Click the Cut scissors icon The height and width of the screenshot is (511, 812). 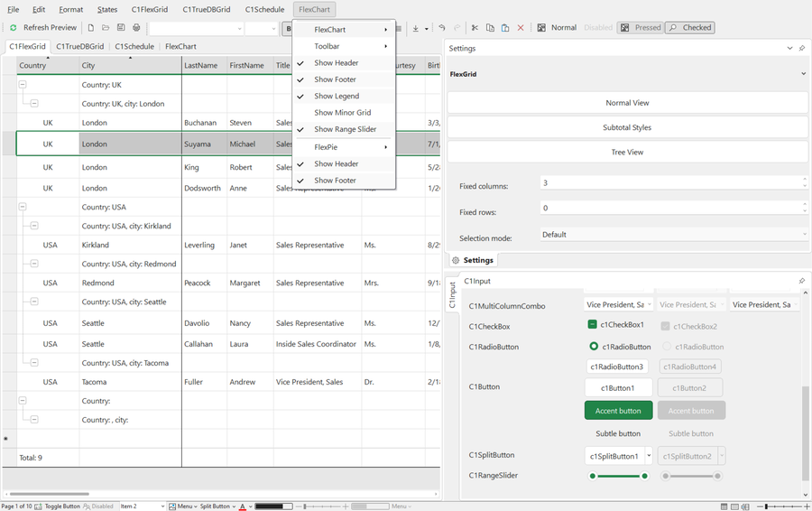coord(475,27)
